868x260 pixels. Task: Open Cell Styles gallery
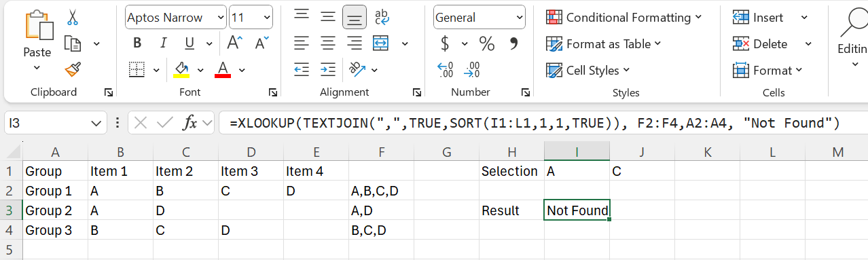pyautogui.click(x=588, y=70)
